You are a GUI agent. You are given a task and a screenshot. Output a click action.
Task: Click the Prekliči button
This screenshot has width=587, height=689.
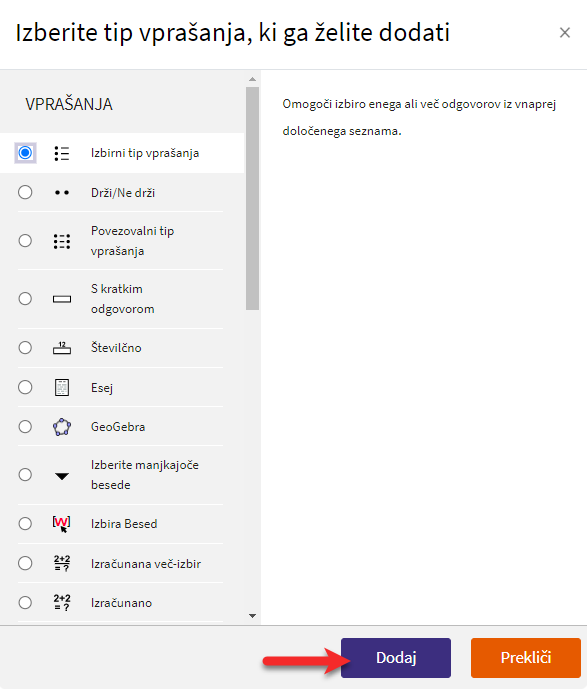click(x=525, y=658)
